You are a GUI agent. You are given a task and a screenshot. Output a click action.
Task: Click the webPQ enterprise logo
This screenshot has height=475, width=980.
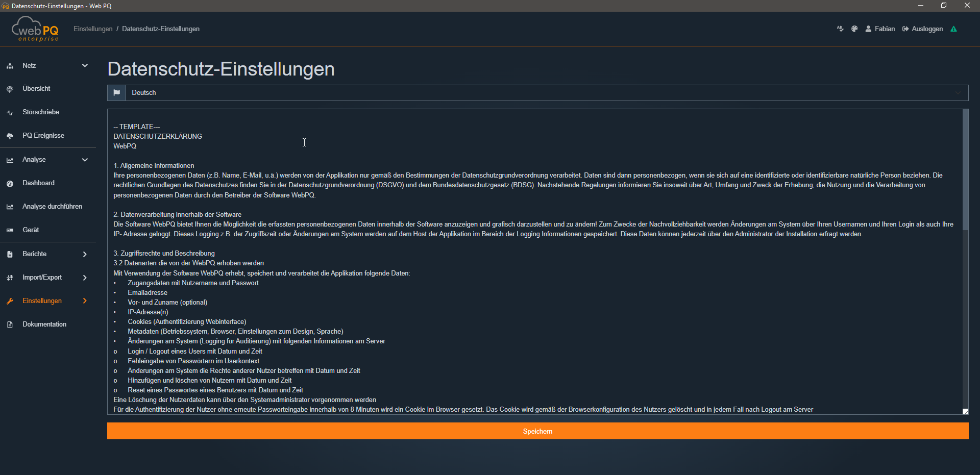35,29
